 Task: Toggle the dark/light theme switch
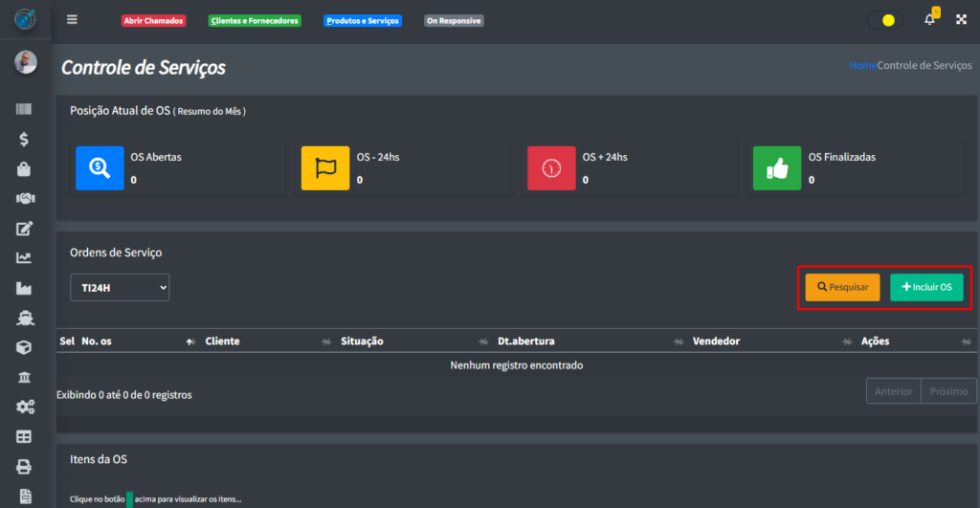pyautogui.click(x=884, y=20)
